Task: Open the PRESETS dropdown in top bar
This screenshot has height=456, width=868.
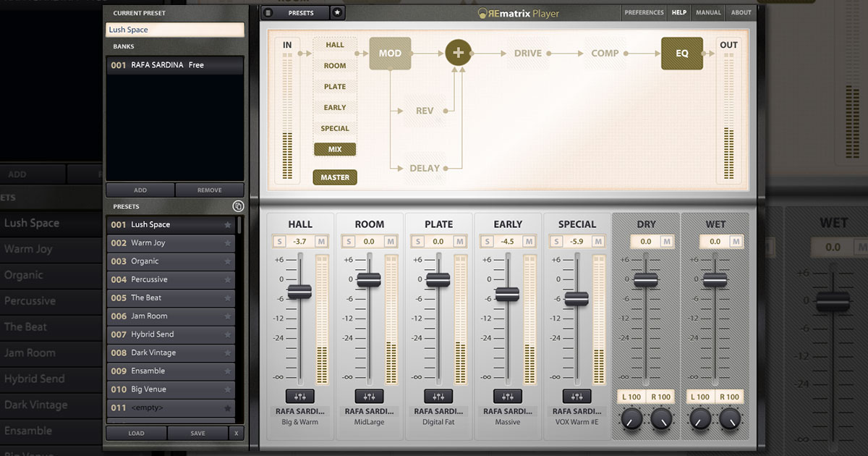Action: point(301,12)
